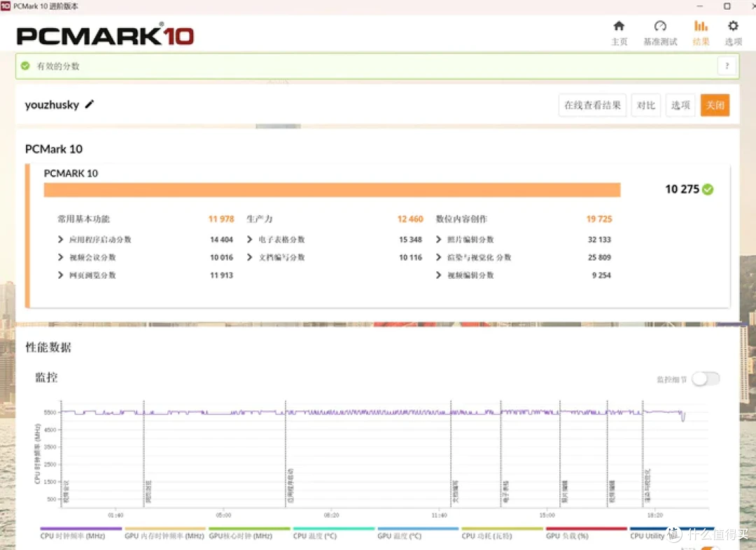Click the orange PCMARK 10 score bar

[x=332, y=190]
